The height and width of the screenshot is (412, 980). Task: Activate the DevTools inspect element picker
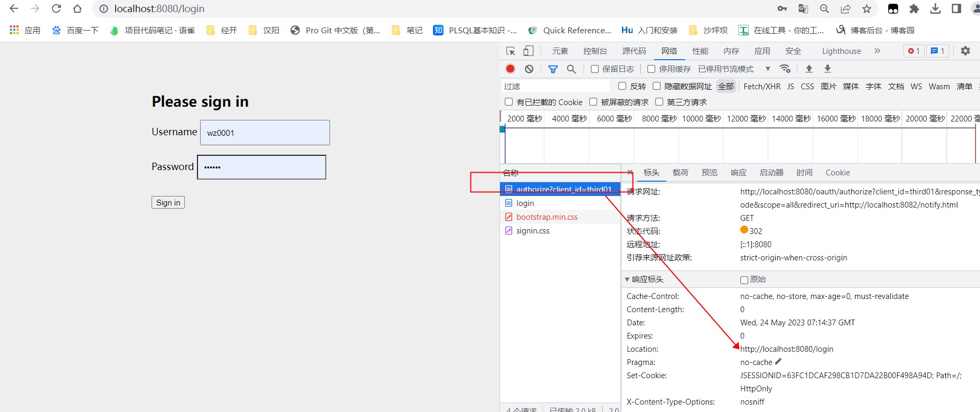pos(511,51)
